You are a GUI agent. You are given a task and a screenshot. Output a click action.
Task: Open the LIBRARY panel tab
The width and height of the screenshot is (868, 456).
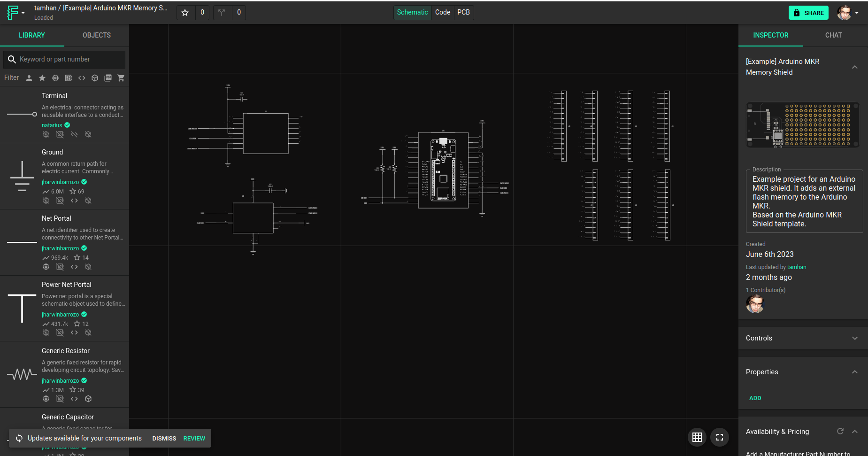(x=32, y=35)
